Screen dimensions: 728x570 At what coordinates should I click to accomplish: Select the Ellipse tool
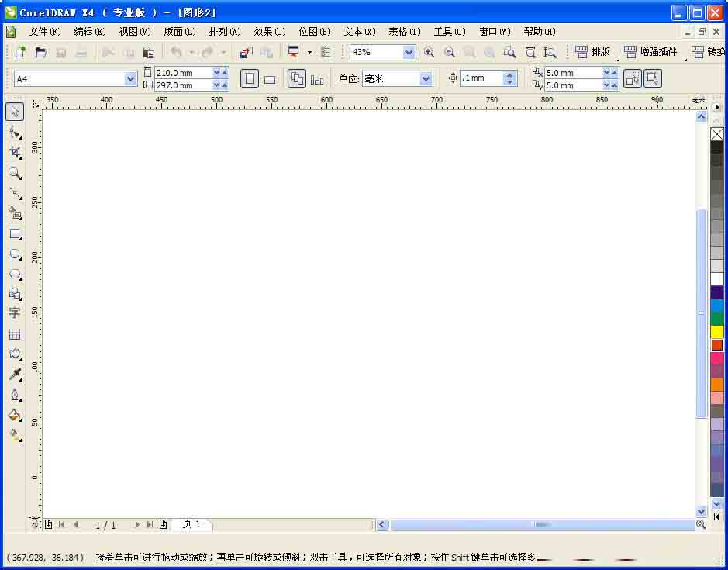tap(15, 254)
